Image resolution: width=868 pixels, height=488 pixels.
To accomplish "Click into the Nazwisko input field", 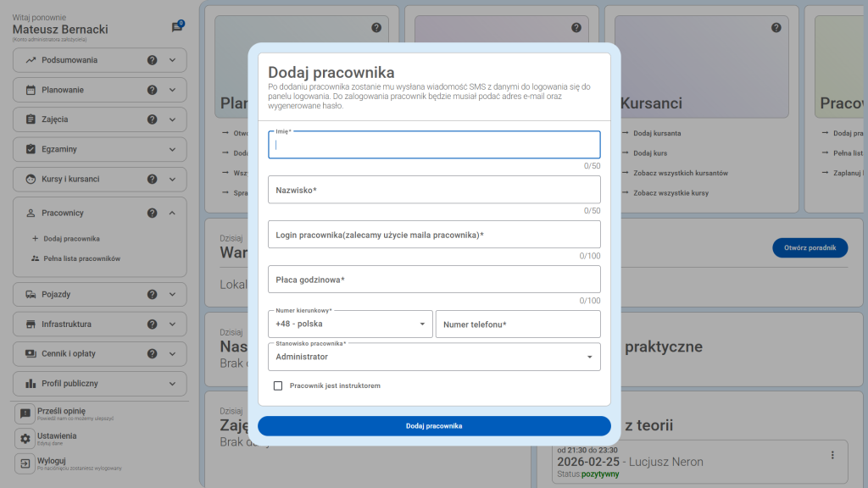I will pyautogui.click(x=434, y=190).
